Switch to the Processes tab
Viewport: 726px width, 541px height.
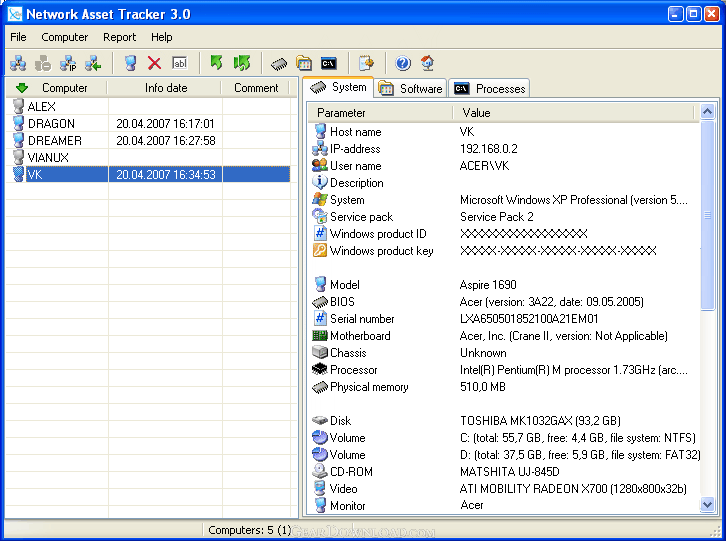coord(489,88)
